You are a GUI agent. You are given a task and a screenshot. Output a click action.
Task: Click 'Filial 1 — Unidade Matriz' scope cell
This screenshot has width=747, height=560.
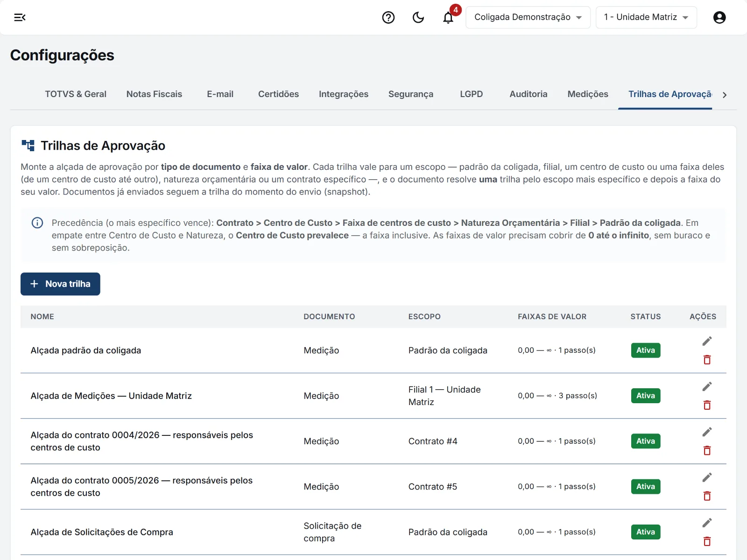click(x=444, y=396)
